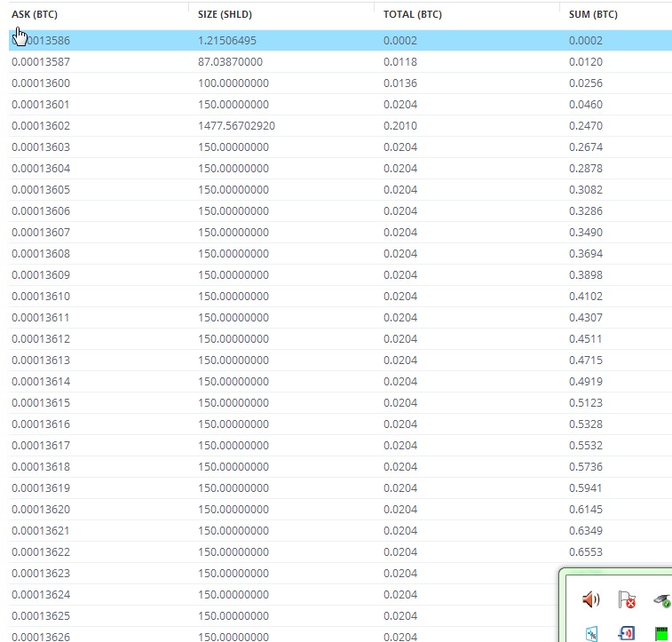Select ask price 0.00013606
The height and width of the screenshot is (642, 672).
tap(41, 210)
